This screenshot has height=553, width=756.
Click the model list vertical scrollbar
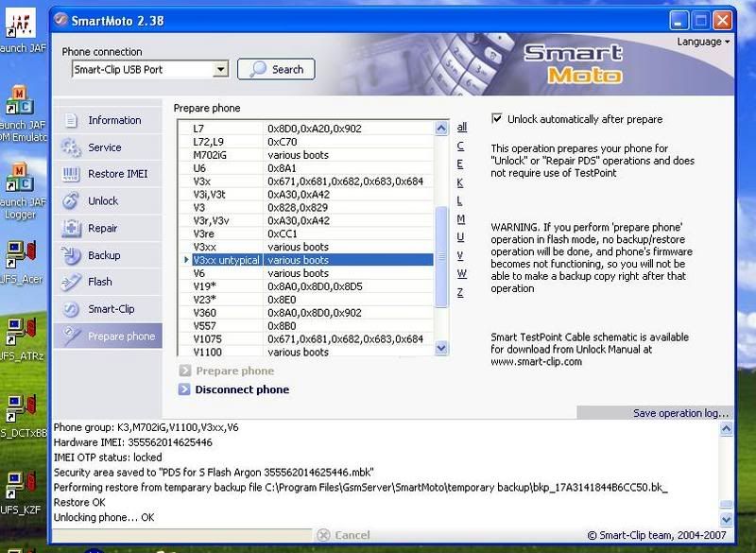(440, 255)
